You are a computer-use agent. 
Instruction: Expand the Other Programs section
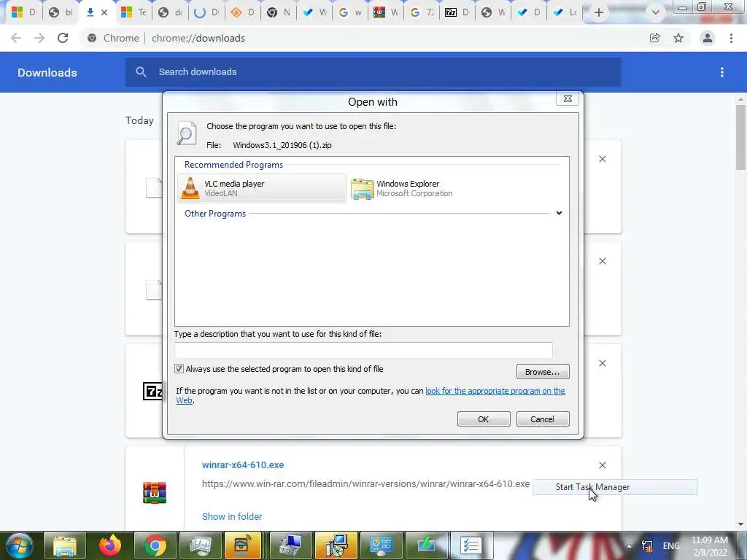559,213
